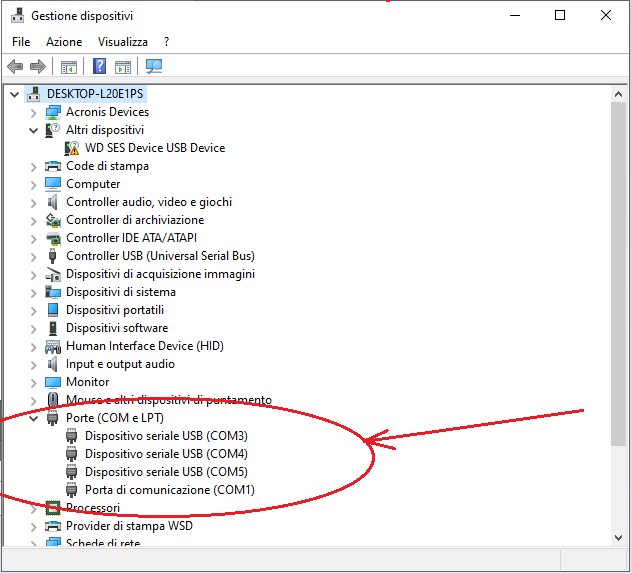Click the Controller di archiviazione icon
Screen dimensions: 632x574
[53, 220]
